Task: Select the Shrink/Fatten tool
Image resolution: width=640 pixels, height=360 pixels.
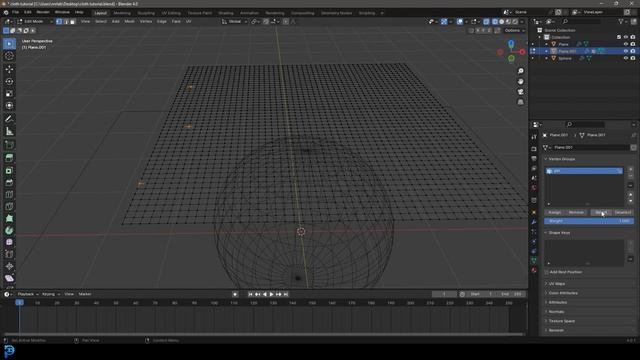Action: click(9, 266)
